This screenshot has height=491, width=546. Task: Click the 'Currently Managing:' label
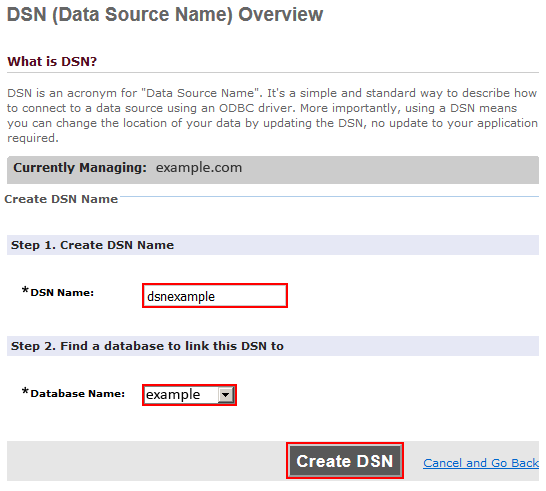(80, 168)
